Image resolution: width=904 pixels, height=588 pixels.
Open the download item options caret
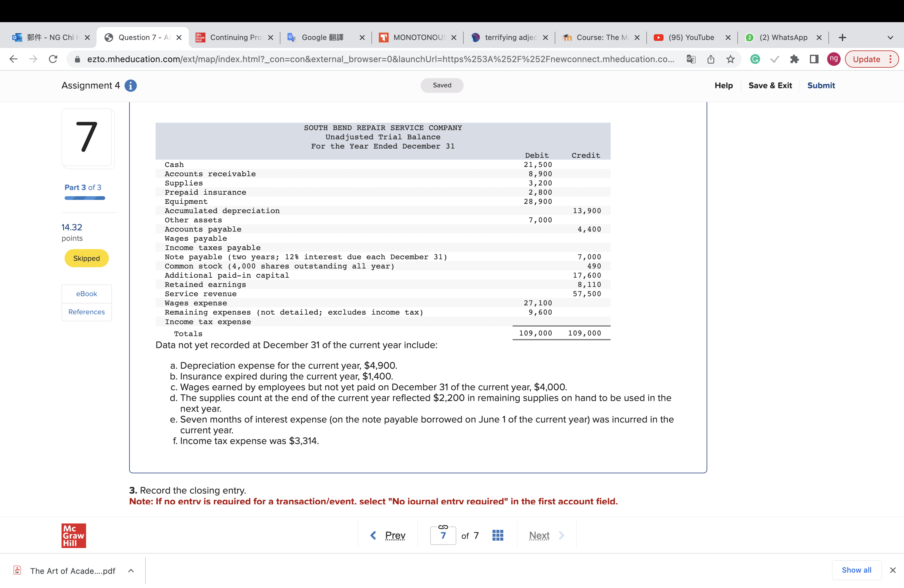point(131,570)
